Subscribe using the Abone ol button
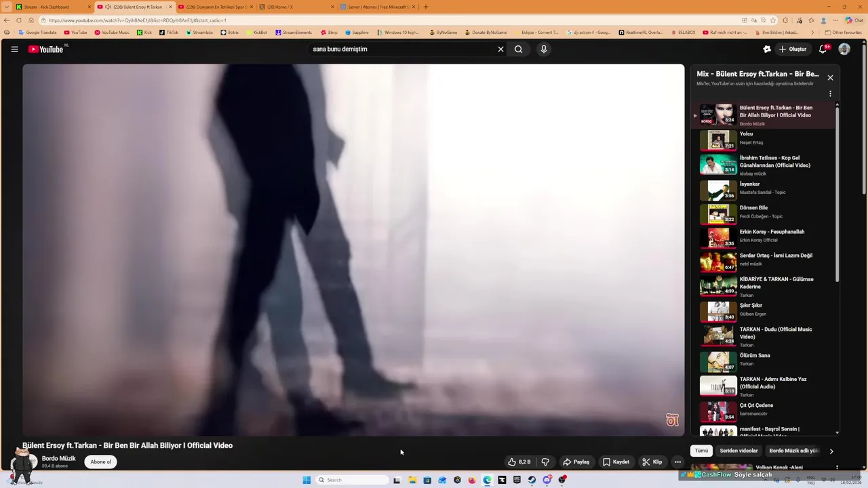The height and width of the screenshot is (488, 868). (x=100, y=462)
